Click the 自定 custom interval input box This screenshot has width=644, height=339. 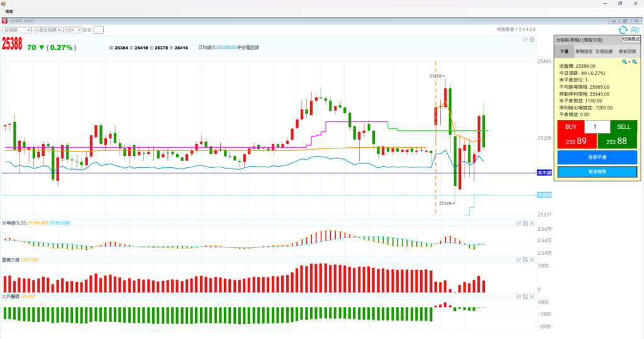(x=99, y=30)
